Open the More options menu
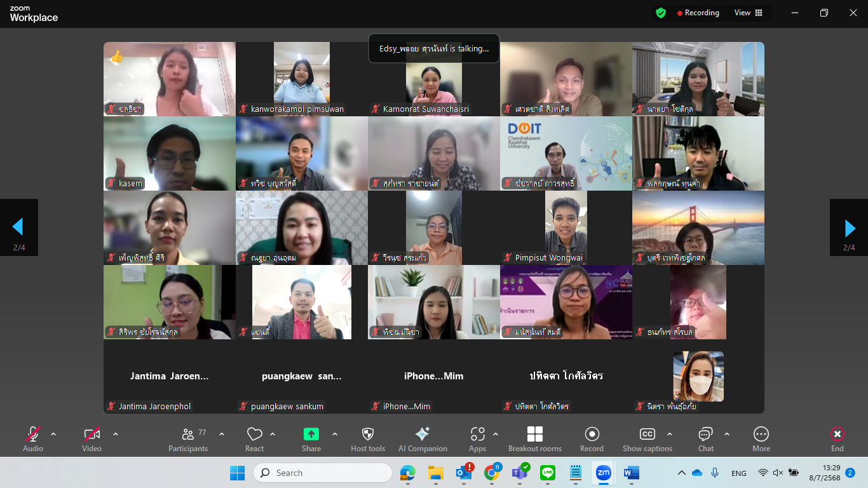 pos(761,439)
